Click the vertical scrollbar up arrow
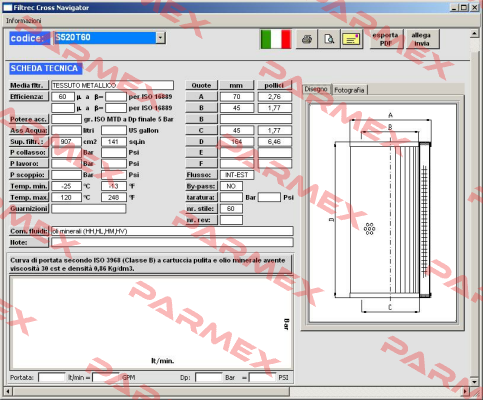The image size is (483, 400). point(474,34)
